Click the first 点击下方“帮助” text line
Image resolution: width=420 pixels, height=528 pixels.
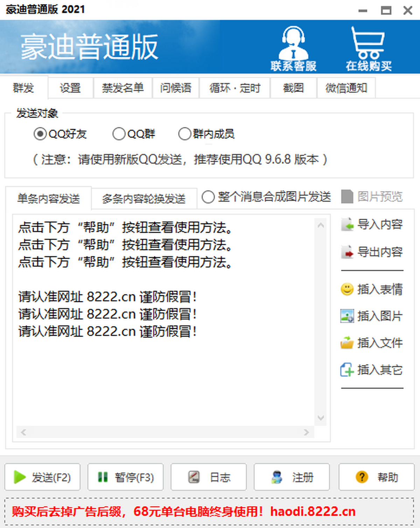[125, 227]
